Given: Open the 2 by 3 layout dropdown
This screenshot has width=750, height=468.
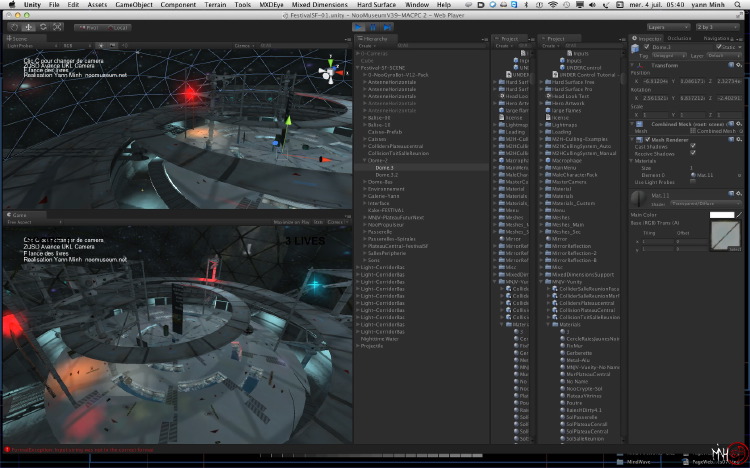Looking at the screenshot, I should [x=718, y=27].
